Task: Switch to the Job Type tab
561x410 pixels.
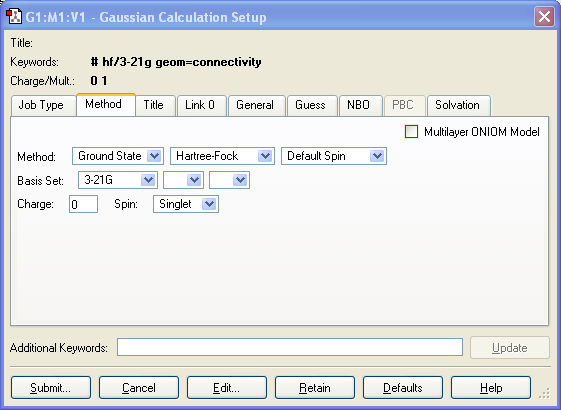Action: [x=44, y=105]
